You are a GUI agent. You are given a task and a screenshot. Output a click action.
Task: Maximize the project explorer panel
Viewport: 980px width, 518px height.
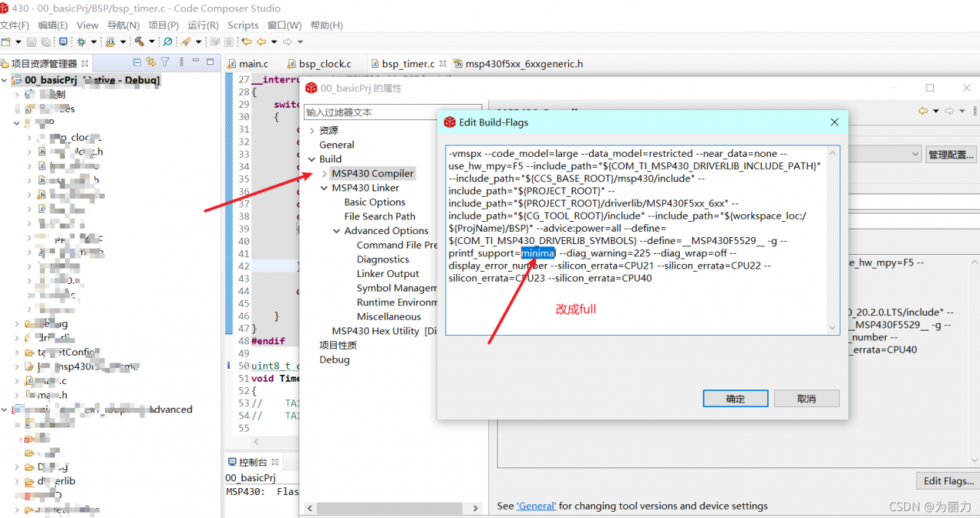tap(210, 62)
